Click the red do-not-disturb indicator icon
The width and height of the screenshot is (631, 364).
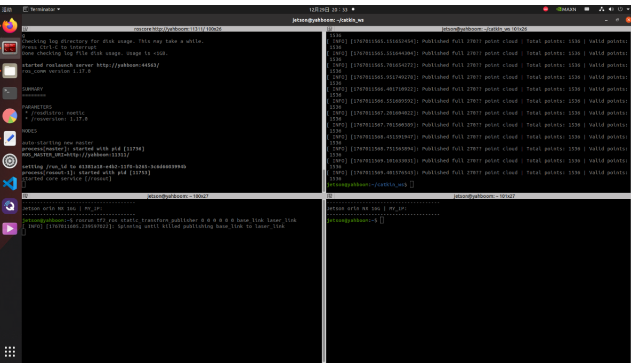(x=545, y=9)
